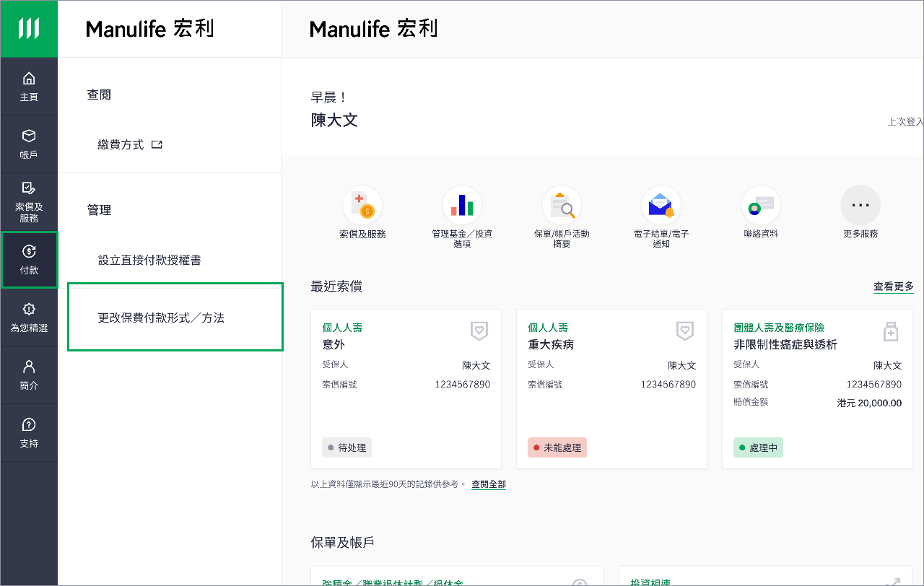Click medical icon on 非限制性癌症與透析 card
The height and width of the screenshot is (586, 924).
[891, 331]
